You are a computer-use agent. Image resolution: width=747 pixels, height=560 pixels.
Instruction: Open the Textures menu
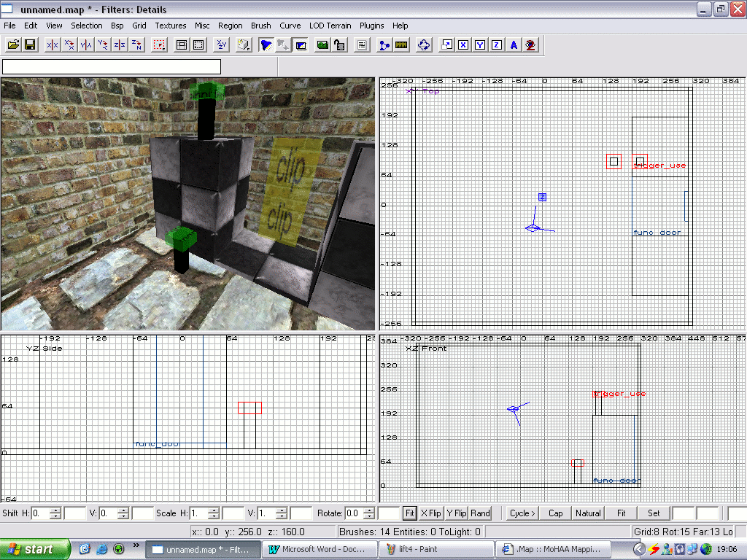pyautogui.click(x=170, y=26)
